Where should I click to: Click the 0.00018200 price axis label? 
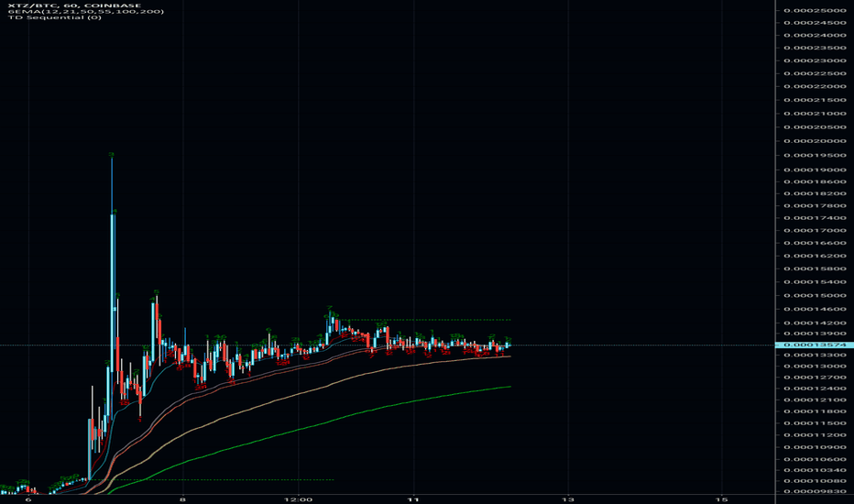pos(815,193)
